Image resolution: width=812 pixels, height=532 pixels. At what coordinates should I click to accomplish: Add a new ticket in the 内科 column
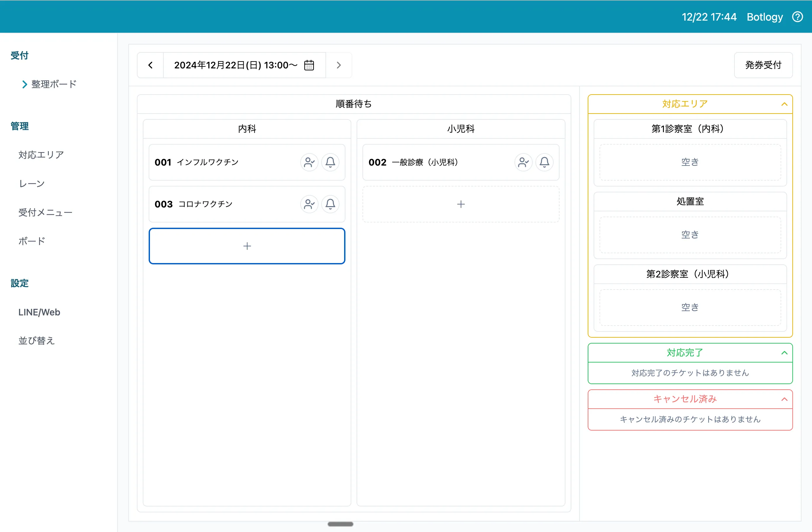247,246
